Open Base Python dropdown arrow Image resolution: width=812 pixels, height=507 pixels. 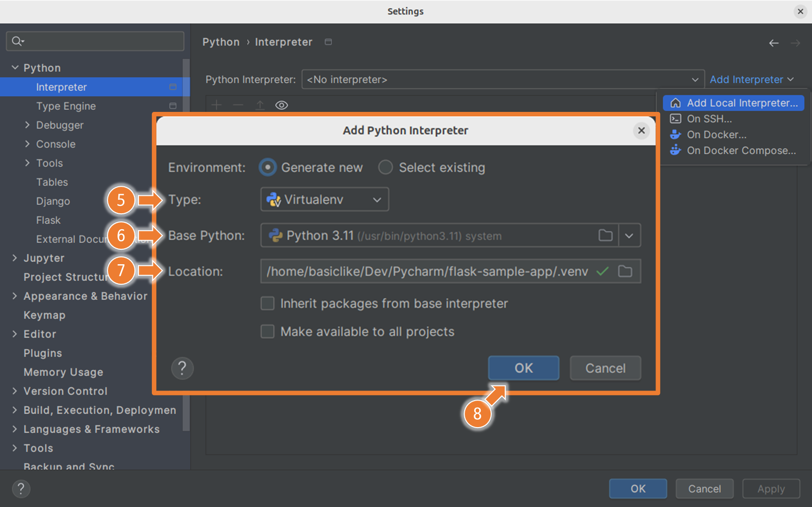coord(630,235)
